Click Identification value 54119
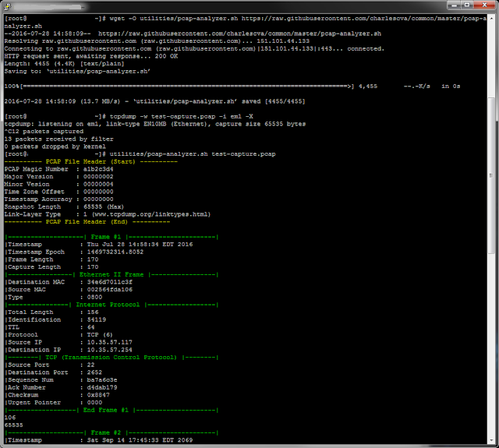Screen dimensions: 499x448 97,320
